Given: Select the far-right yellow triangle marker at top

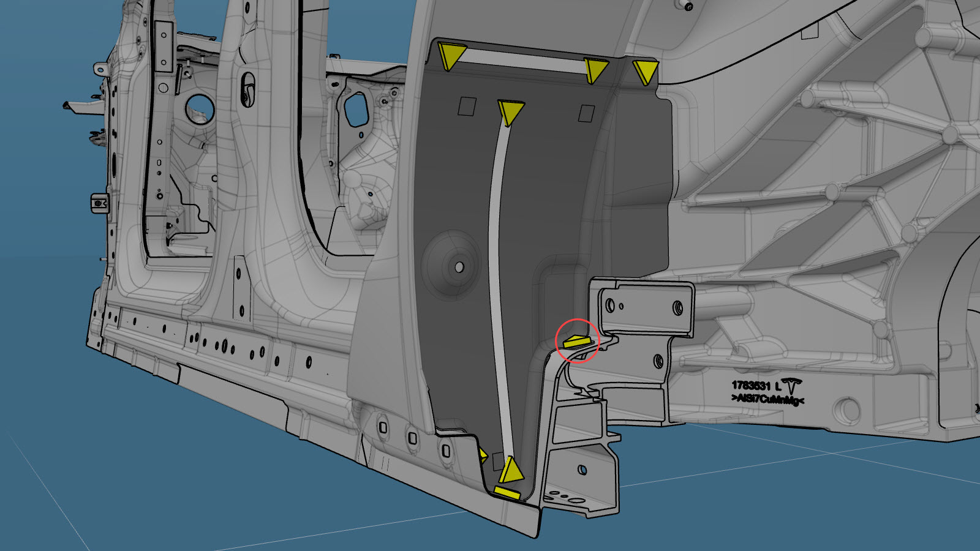Looking at the screenshot, I should pos(645,70).
